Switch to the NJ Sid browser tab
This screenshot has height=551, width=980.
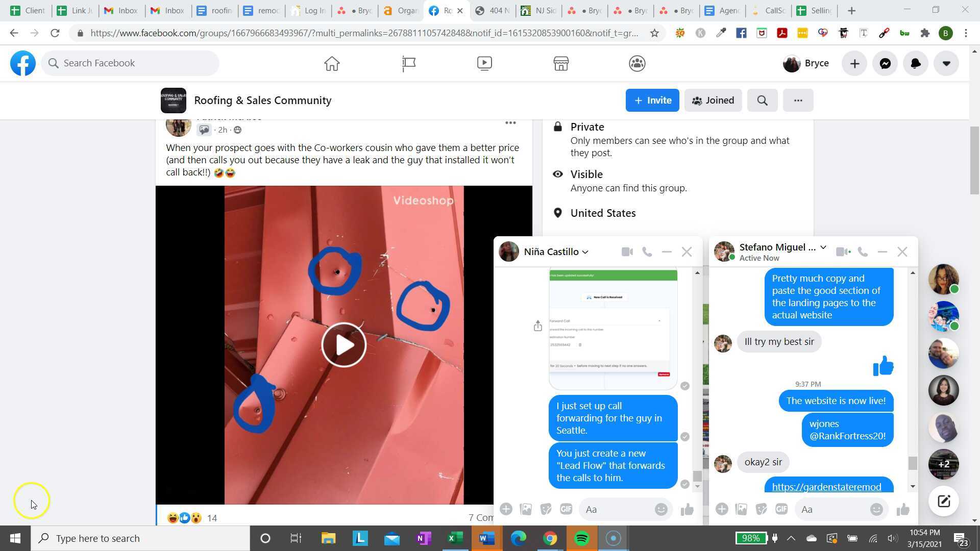[538, 10]
